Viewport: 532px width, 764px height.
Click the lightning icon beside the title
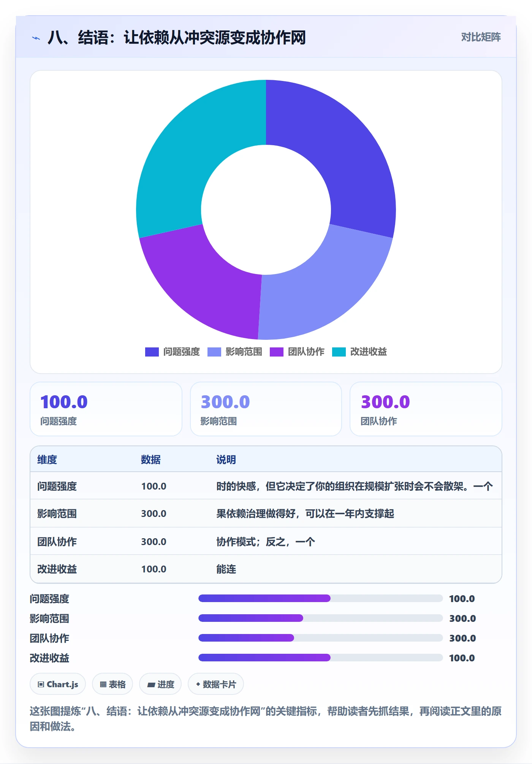tap(36, 38)
